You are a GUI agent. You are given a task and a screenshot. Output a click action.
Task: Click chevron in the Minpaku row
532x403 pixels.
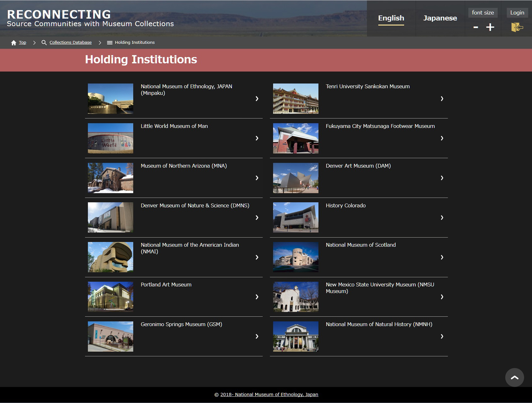pyautogui.click(x=257, y=98)
